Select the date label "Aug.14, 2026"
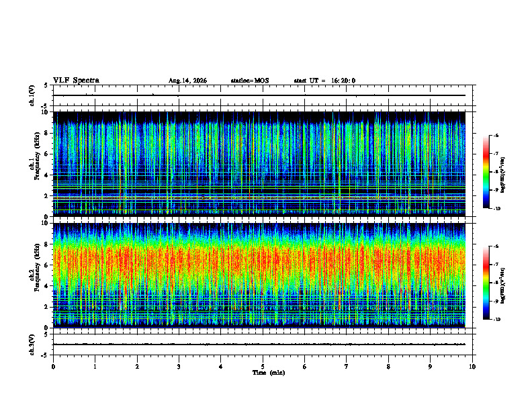This screenshot has height=411, width=532. pos(187,81)
